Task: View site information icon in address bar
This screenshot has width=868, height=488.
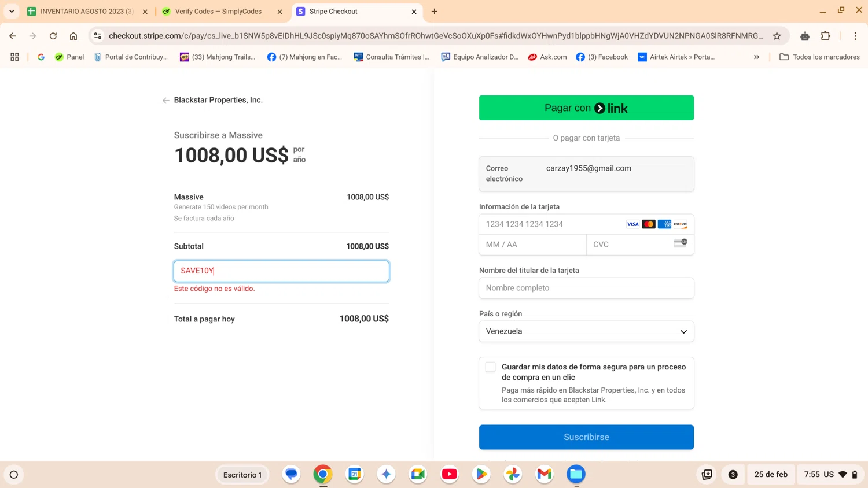Action: pos(98,36)
